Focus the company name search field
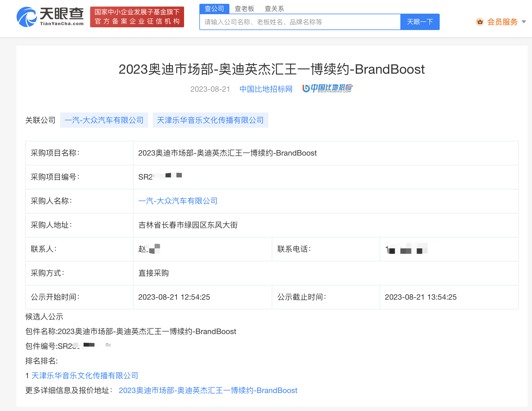The height and width of the screenshot is (411, 532). 300,22
